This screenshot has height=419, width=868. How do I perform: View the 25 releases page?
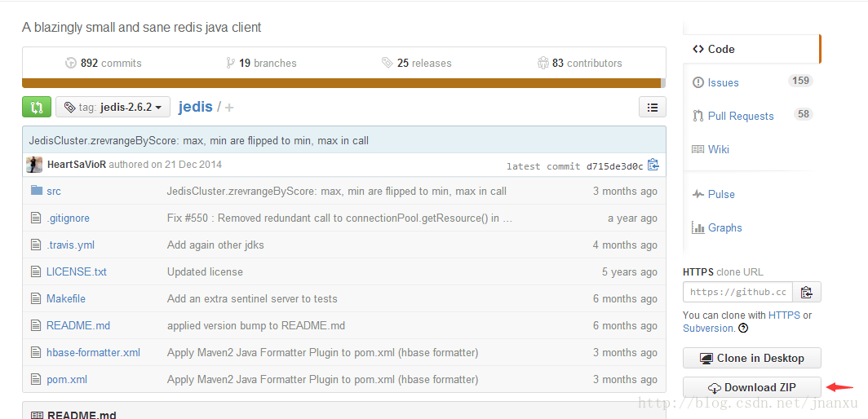point(417,63)
